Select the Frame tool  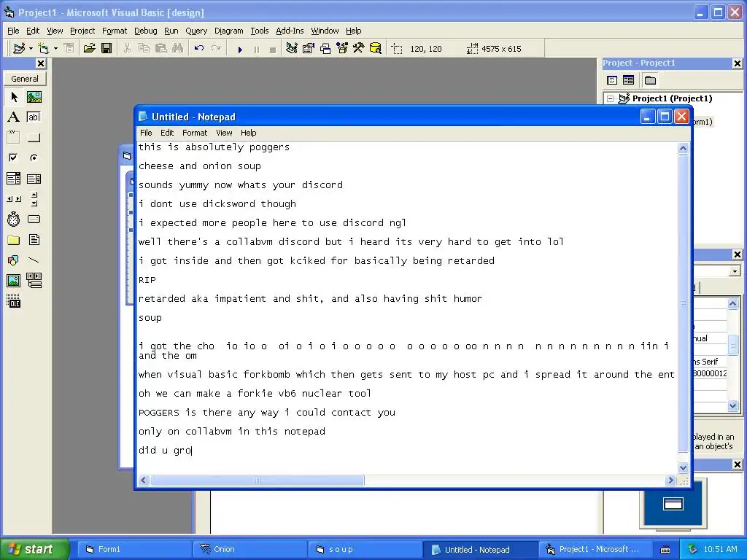click(14, 138)
